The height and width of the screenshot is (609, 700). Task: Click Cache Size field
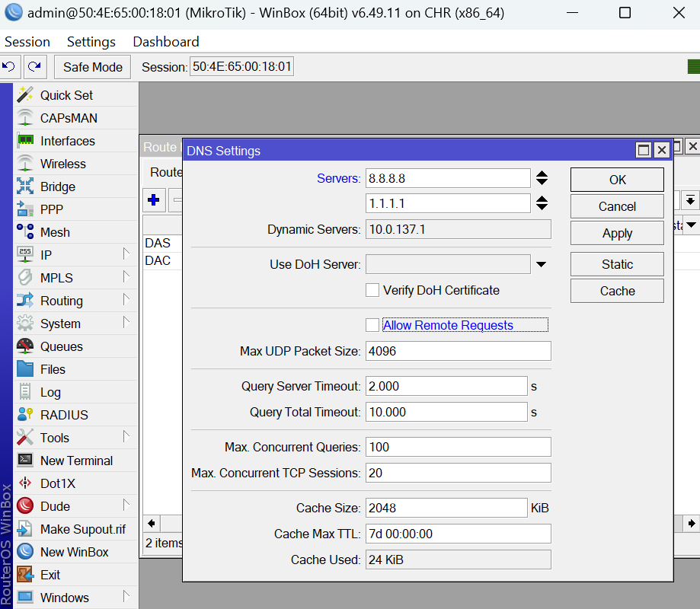click(x=446, y=508)
